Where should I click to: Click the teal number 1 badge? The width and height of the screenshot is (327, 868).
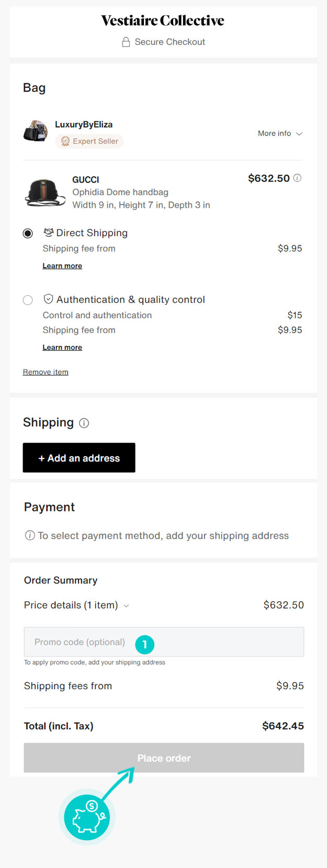(145, 644)
